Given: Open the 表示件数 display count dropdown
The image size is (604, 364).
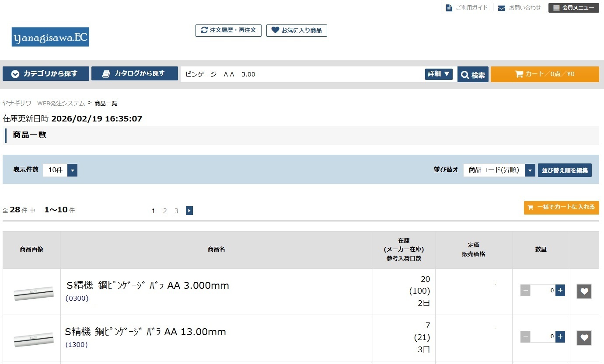Looking at the screenshot, I should [x=60, y=170].
